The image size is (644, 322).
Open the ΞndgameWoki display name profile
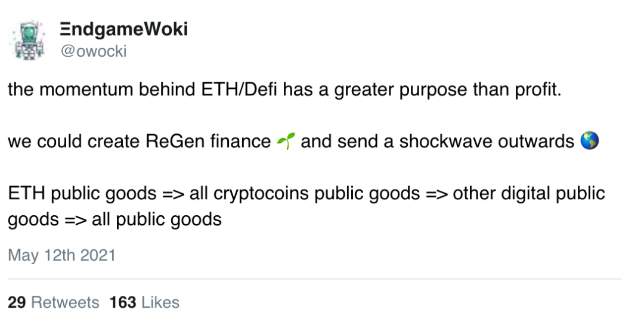(x=123, y=30)
